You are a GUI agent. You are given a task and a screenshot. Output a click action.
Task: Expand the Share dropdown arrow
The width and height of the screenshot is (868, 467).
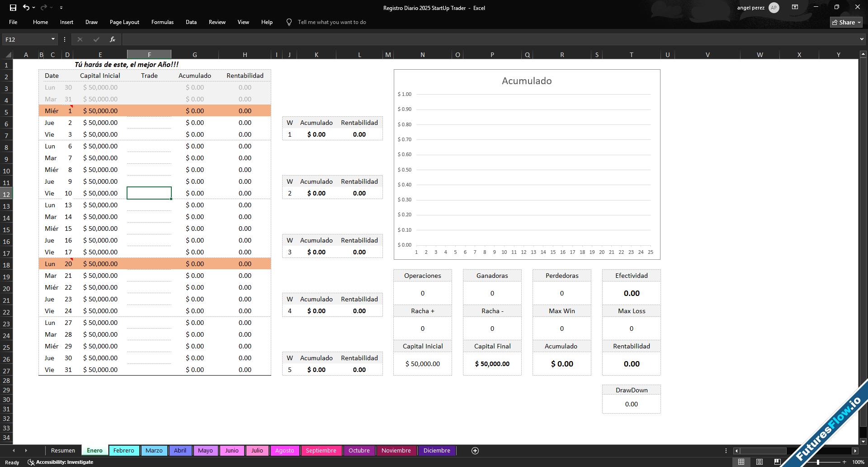[858, 22]
